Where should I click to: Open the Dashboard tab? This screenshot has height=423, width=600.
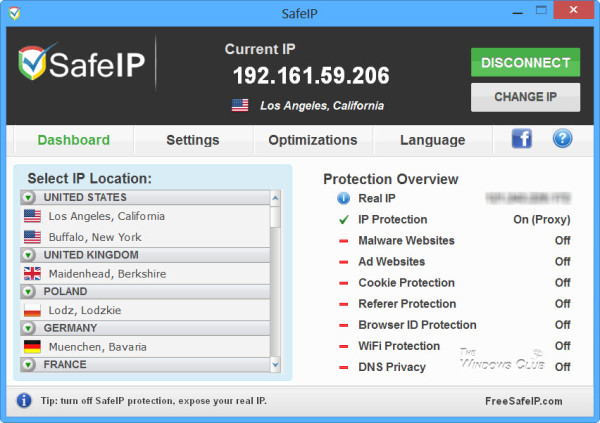pyautogui.click(x=73, y=140)
